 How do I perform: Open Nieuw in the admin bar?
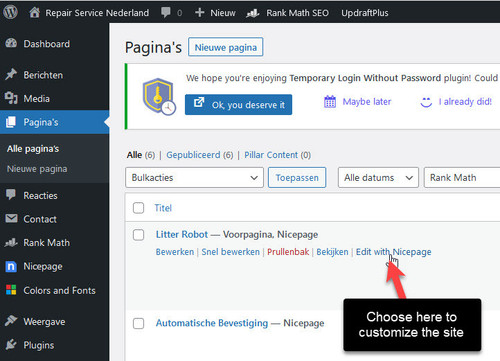tap(223, 13)
